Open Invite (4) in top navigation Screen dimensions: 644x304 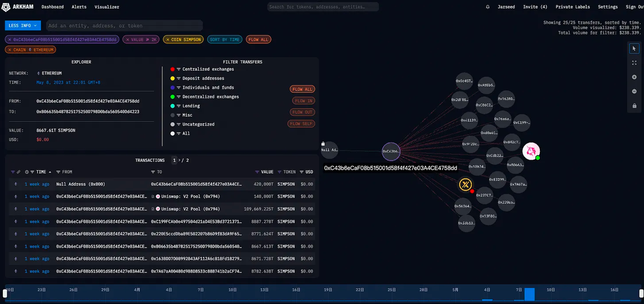pyautogui.click(x=535, y=7)
